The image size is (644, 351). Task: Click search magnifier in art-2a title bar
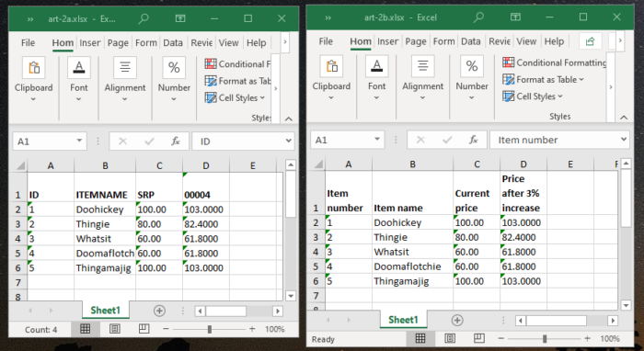(x=144, y=18)
